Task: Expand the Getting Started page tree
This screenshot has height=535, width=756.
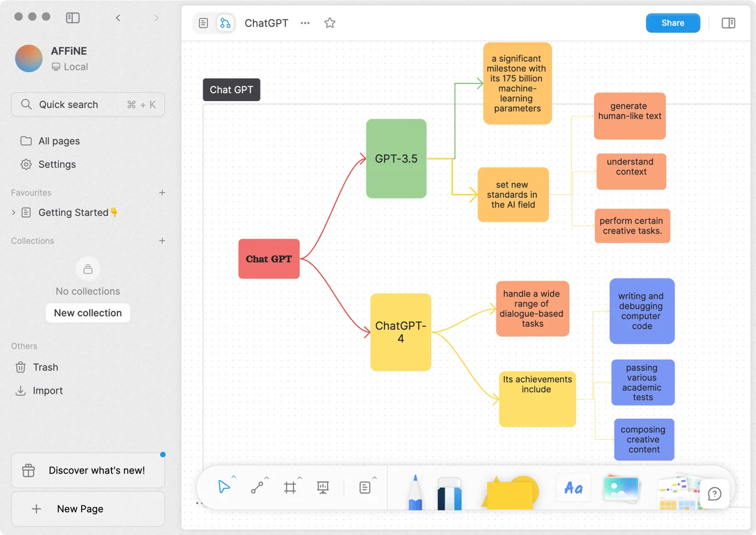Action: pos(14,212)
